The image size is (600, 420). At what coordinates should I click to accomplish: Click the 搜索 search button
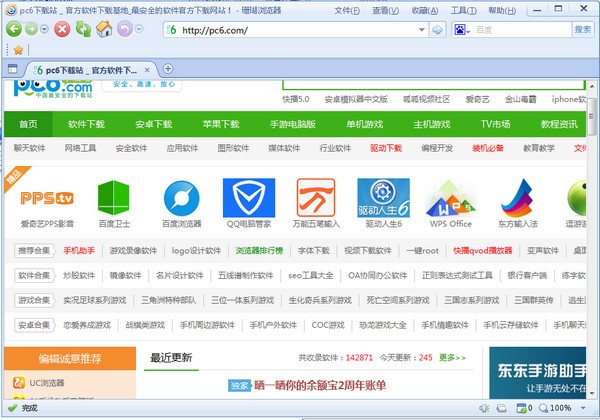[x=583, y=29]
